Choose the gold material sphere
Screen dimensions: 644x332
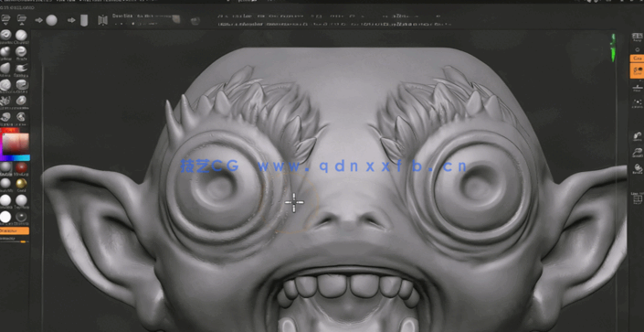pos(21,184)
